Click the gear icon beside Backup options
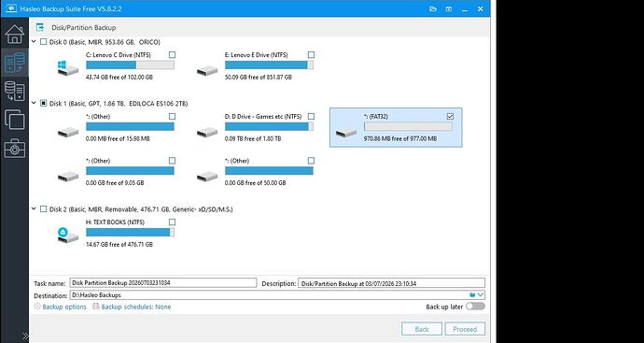This screenshot has height=343, width=644. 37,307
